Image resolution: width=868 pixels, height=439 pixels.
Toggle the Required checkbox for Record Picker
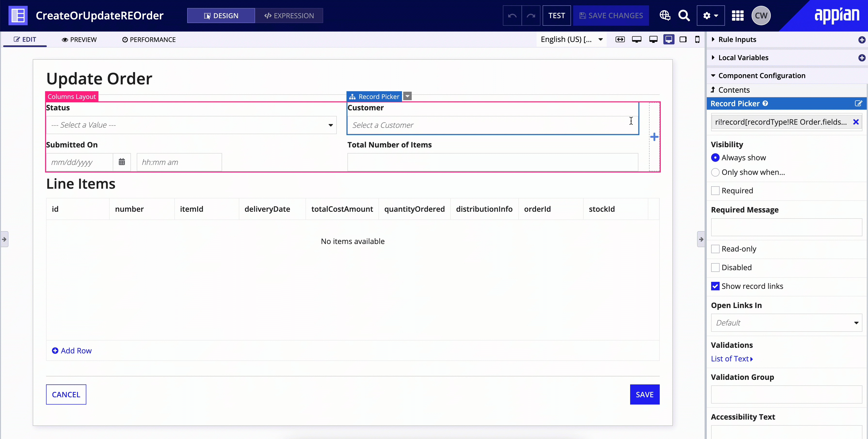coord(715,190)
